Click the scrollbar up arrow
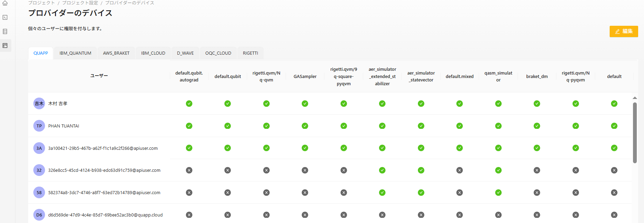 point(635,98)
